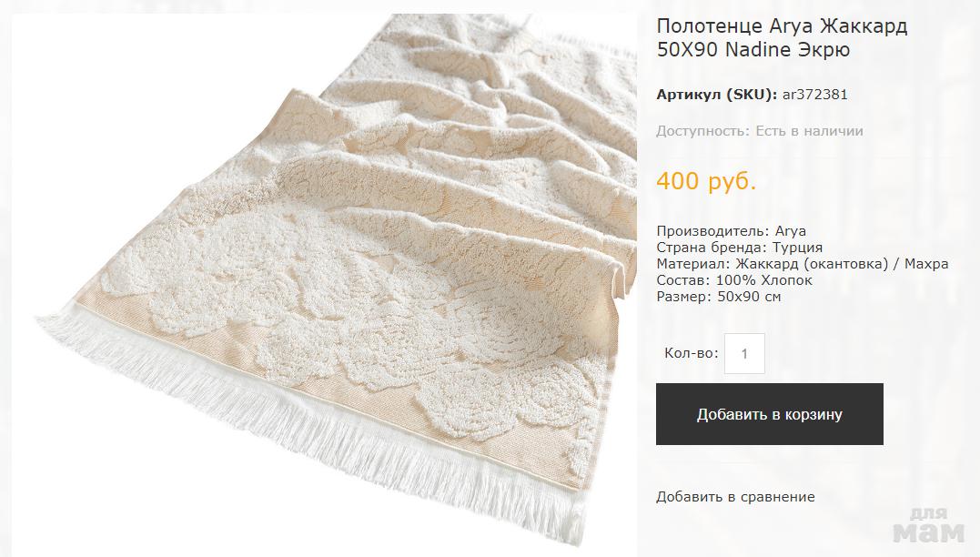This screenshot has height=557, width=980.
Task: Click the 'Состав: 100% Хлопок' line
Action: [x=734, y=280]
